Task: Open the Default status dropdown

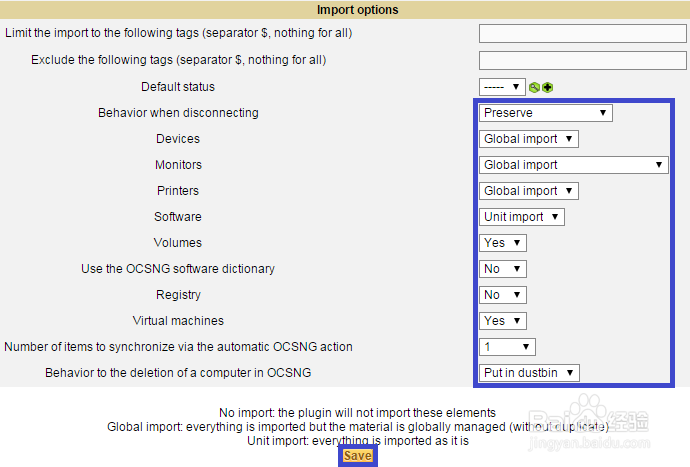Action: (502, 87)
